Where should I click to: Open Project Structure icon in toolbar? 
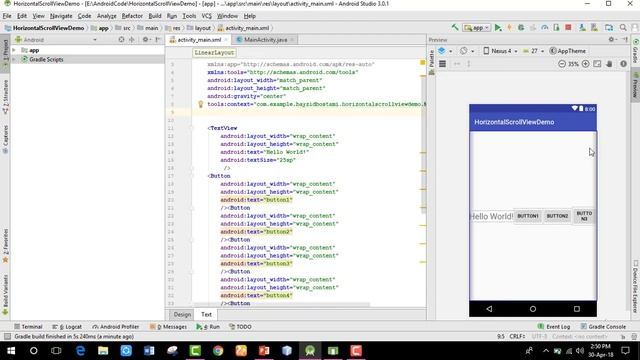(609, 27)
